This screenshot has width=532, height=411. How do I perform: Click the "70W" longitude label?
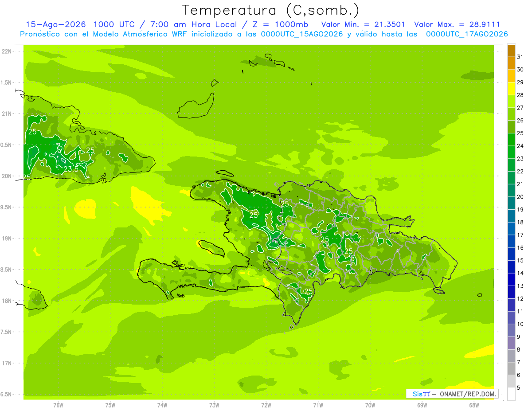pyautogui.click(x=370, y=405)
